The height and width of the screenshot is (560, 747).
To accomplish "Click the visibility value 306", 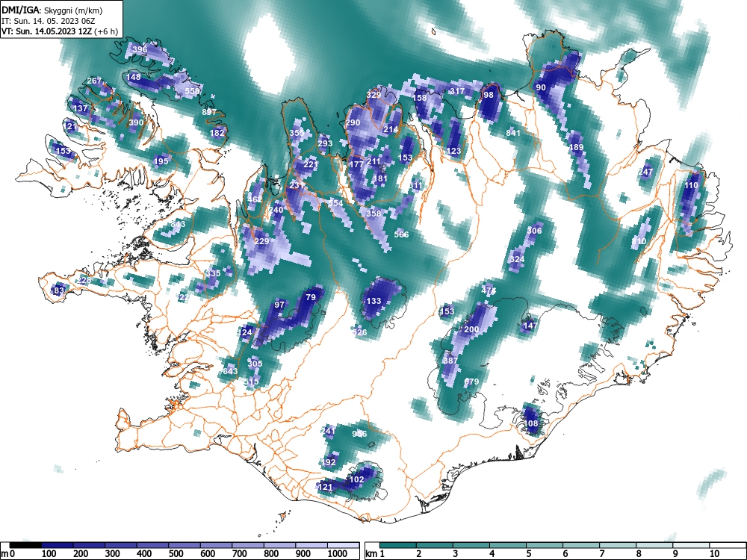I will (535, 231).
